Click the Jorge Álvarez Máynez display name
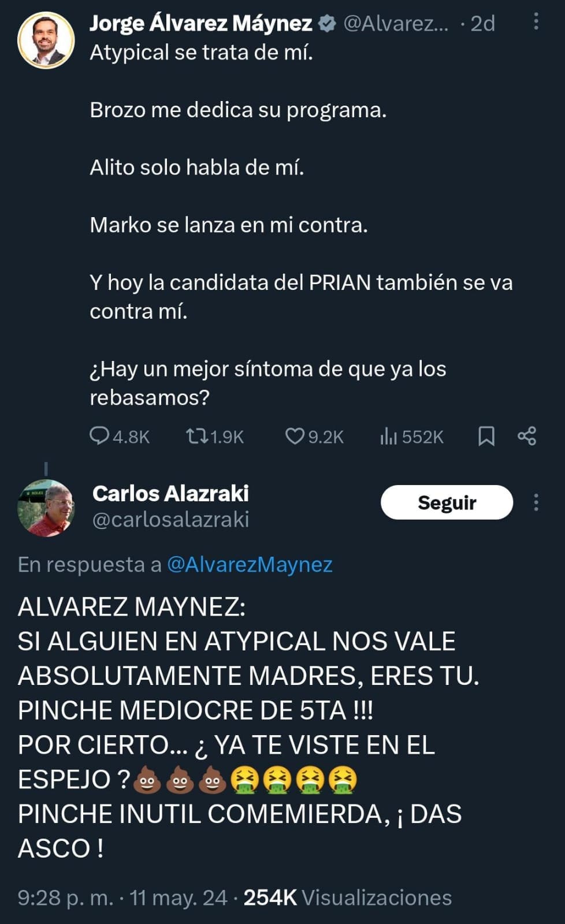This screenshot has width=565, height=924. (x=200, y=24)
